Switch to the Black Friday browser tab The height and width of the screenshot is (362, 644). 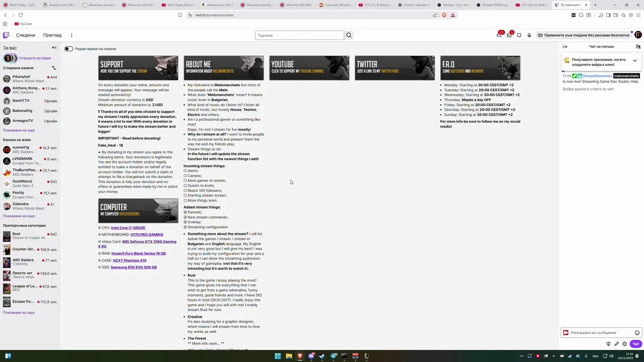20,5
